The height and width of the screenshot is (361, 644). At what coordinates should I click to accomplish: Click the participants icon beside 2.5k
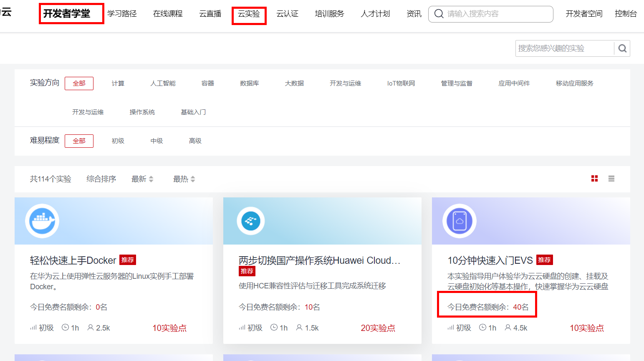tap(91, 328)
